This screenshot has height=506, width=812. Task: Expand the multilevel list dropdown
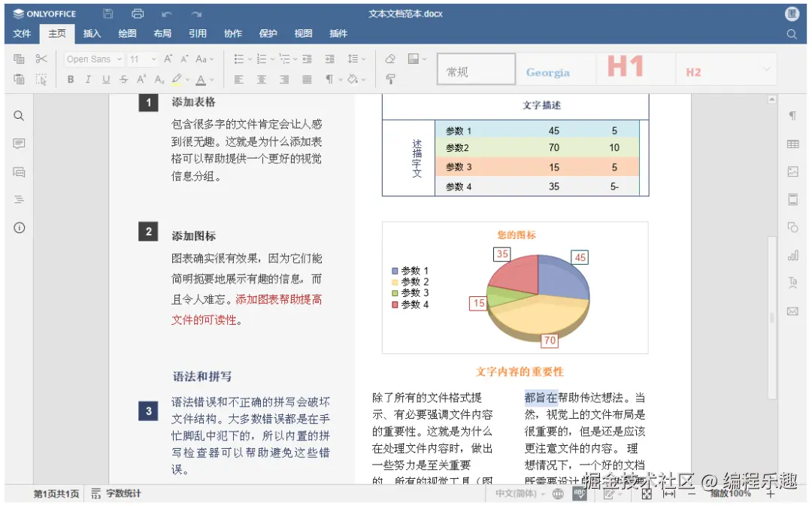(295, 59)
